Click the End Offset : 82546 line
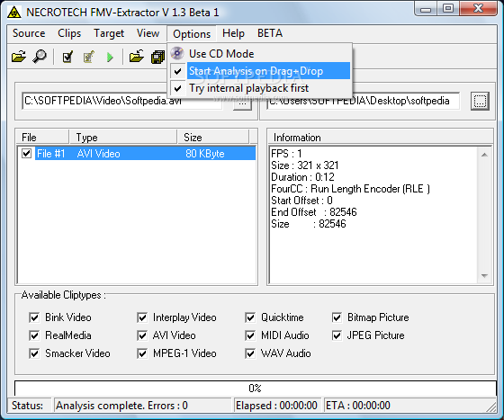This screenshot has height=420, width=504. [x=314, y=212]
